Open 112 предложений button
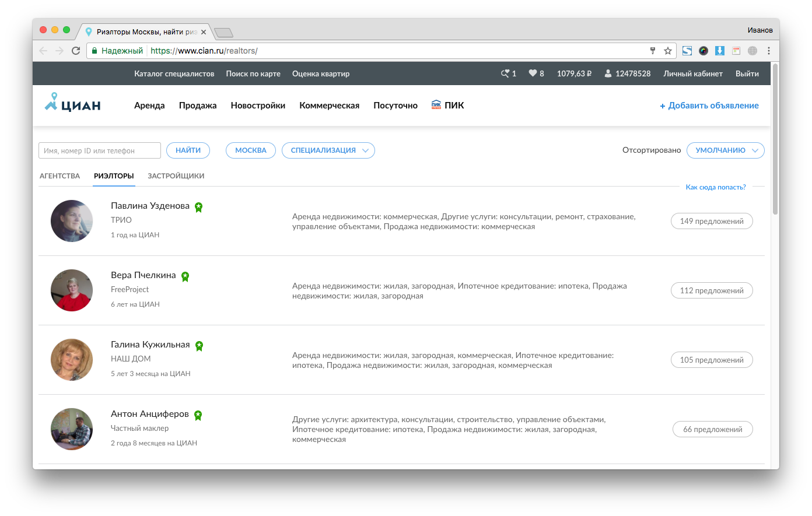812x516 pixels. point(712,290)
